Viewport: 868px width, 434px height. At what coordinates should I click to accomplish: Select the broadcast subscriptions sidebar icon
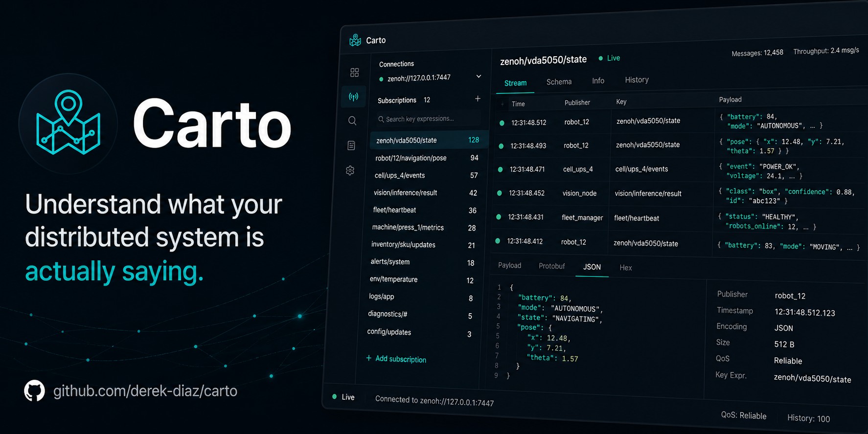point(353,96)
